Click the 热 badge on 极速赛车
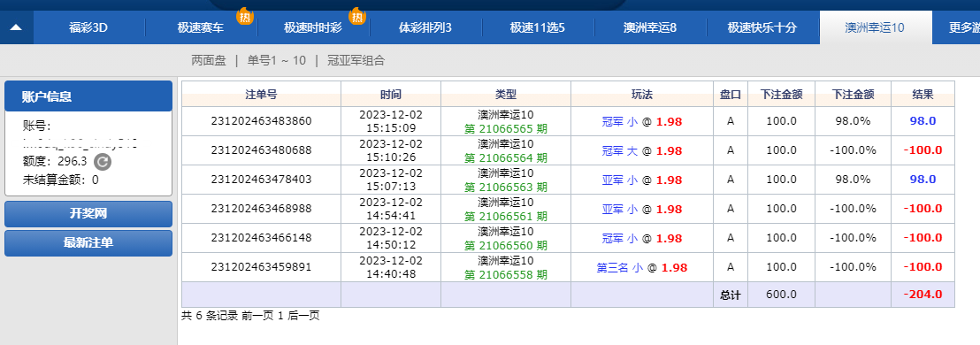The height and width of the screenshot is (345, 980). (x=244, y=16)
